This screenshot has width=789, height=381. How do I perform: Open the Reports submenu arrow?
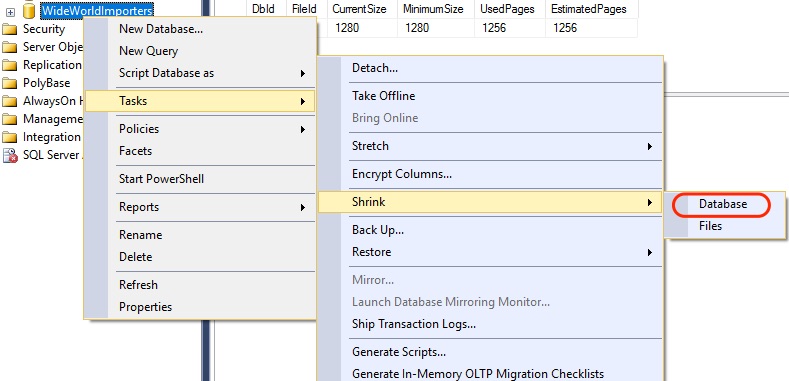(x=302, y=207)
